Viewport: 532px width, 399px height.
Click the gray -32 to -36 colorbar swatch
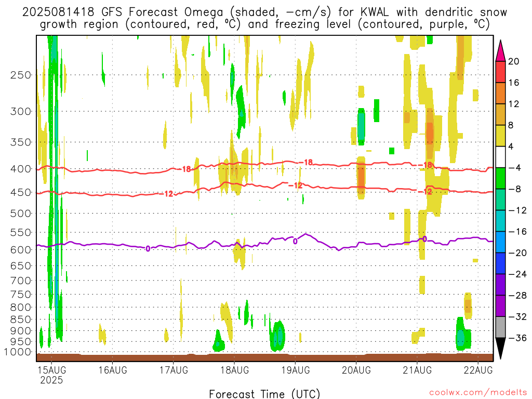pos(500,327)
